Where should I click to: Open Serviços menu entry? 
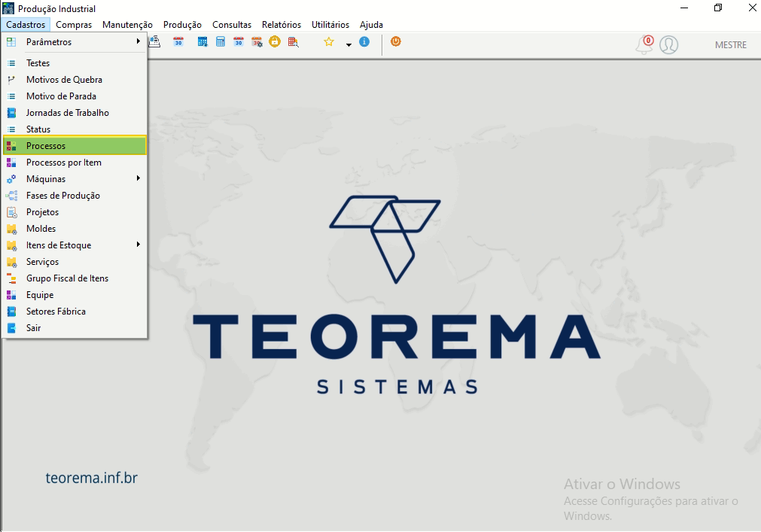click(75, 261)
